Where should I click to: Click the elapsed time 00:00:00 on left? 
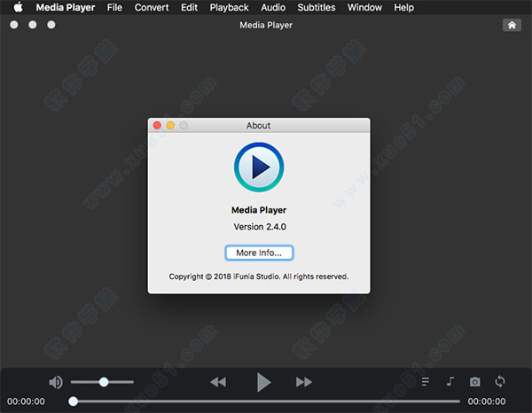click(x=26, y=401)
